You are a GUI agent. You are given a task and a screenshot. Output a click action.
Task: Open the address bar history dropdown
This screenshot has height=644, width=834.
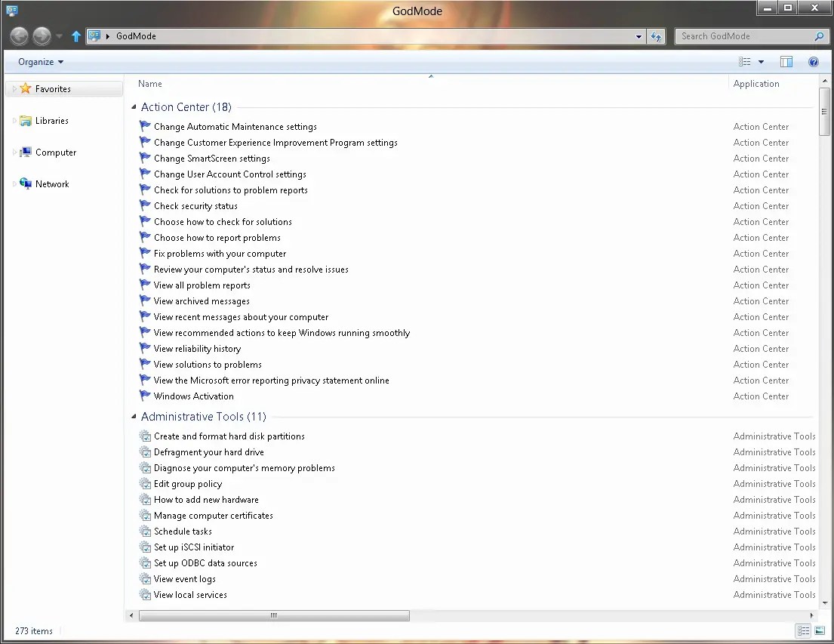(639, 36)
